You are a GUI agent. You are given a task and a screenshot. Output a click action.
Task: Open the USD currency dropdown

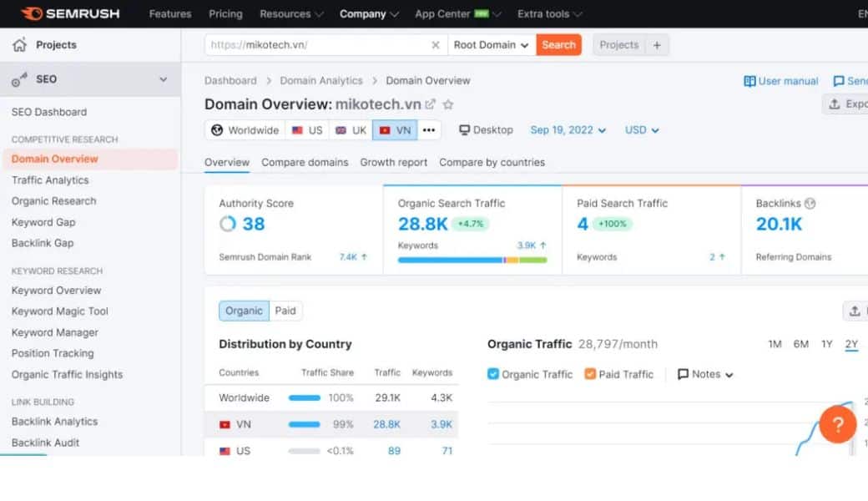(x=642, y=130)
